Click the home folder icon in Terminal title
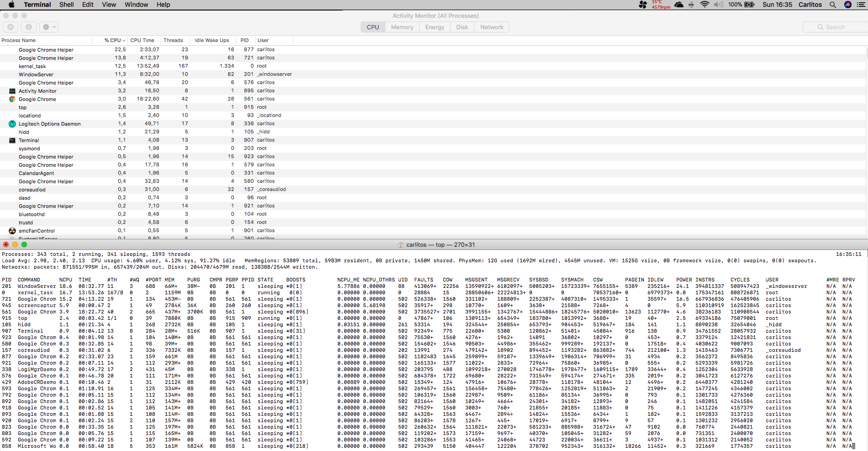The width and height of the screenshot is (868, 451). 401,245
